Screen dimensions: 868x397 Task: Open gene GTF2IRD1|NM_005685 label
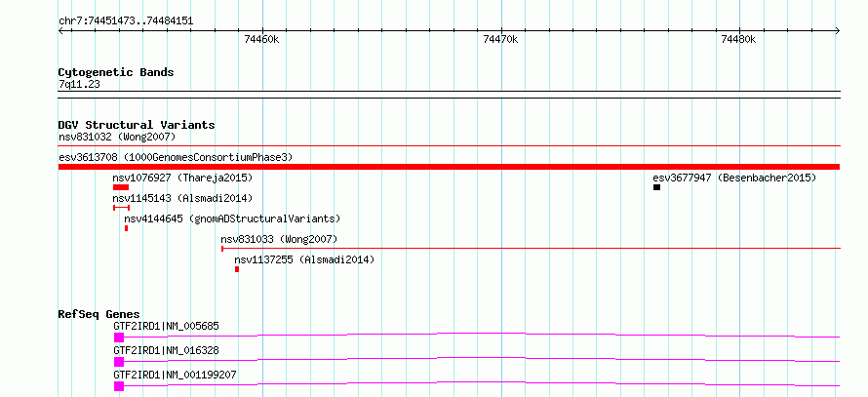coord(166,326)
